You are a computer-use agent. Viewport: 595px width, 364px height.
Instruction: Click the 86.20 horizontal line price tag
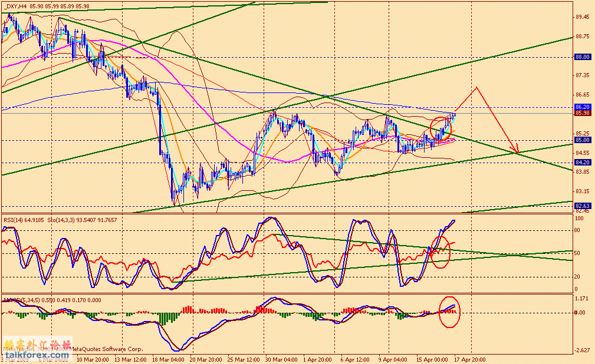pyautogui.click(x=583, y=107)
